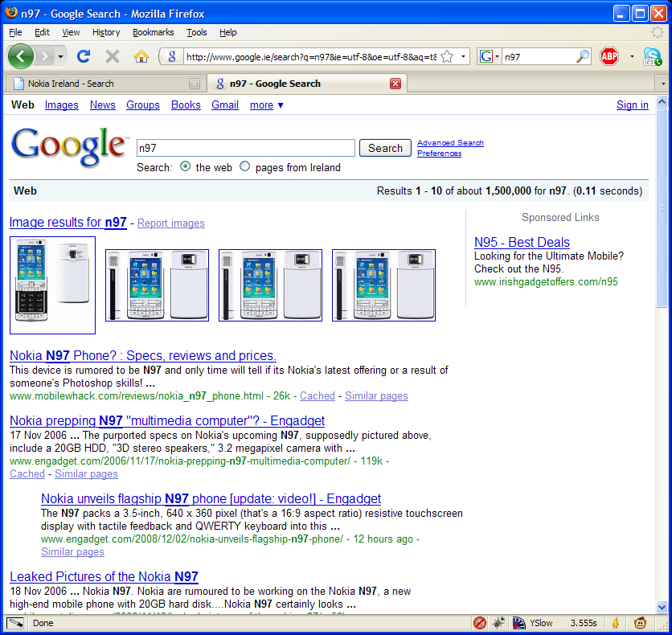672x635 pixels.
Task: Go to Google News link
Action: [x=102, y=105]
